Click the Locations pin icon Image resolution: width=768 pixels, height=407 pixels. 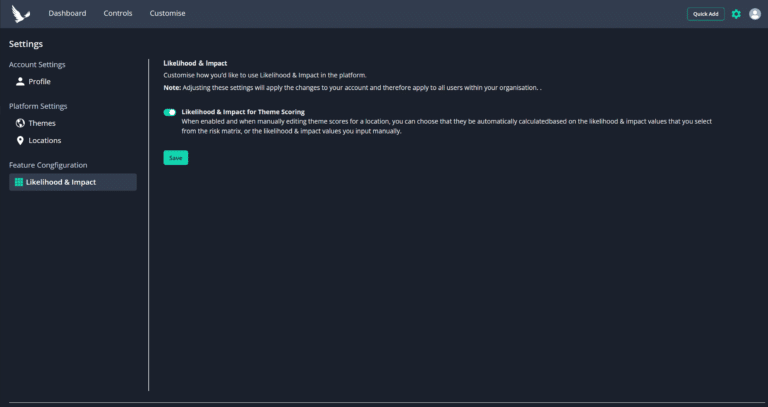pos(20,141)
